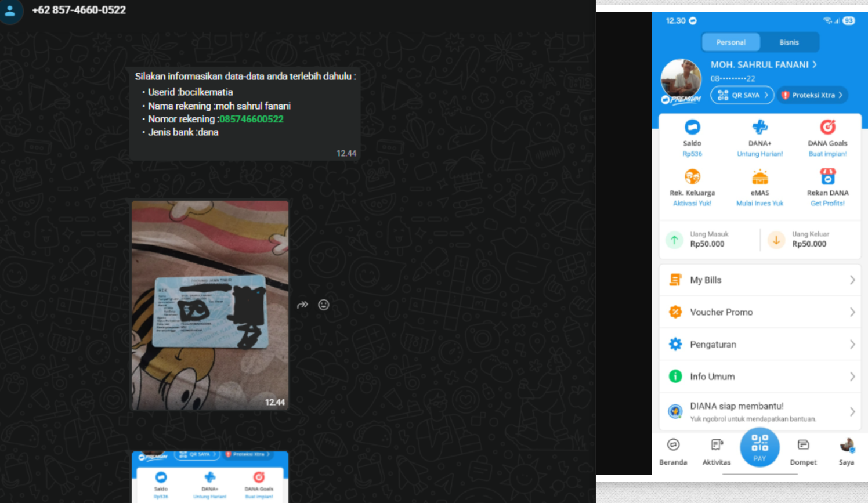Tap the Beranda home icon
This screenshot has height=503, width=868.
coord(673,444)
